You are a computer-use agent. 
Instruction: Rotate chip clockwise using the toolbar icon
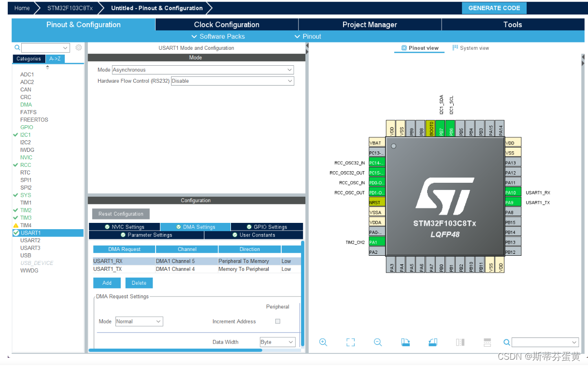coord(405,342)
